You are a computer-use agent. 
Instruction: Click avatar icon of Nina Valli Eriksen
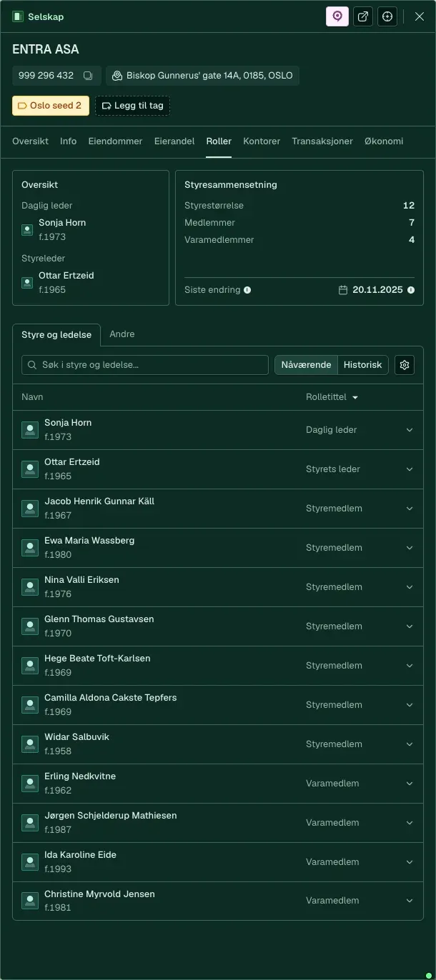(30, 587)
